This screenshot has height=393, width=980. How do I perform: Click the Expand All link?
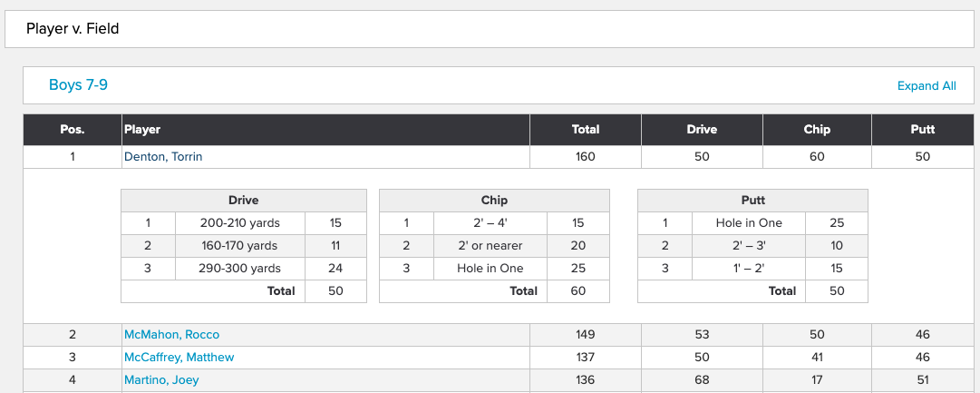pos(927,85)
